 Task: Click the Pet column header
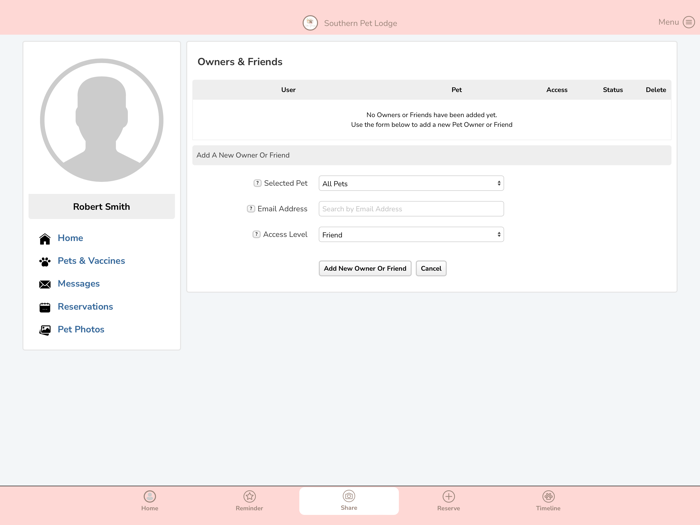[x=456, y=90]
